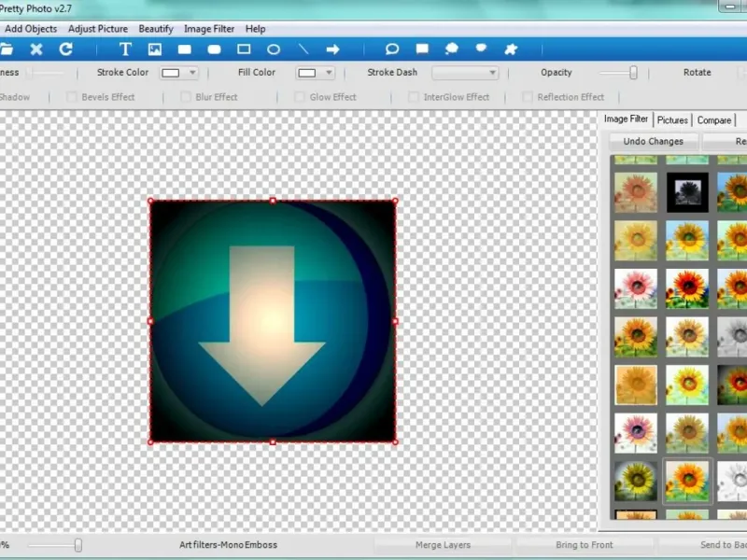This screenshot has width=747, height=560.
Task: Click the zoom slider handle in status bar
Action: point(78,545)
